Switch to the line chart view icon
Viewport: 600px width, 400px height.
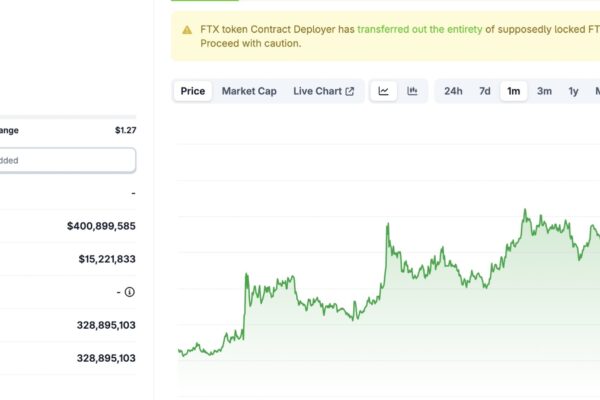383,91
